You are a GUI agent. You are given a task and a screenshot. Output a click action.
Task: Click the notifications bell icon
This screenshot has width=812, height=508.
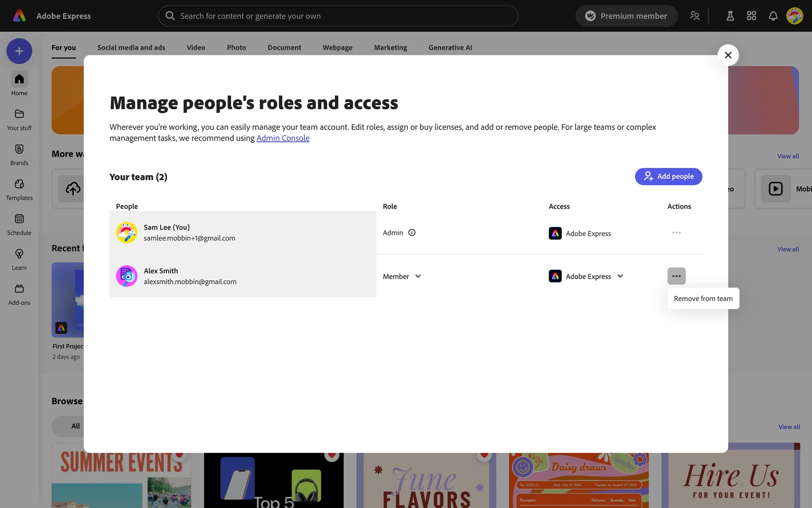773,16
